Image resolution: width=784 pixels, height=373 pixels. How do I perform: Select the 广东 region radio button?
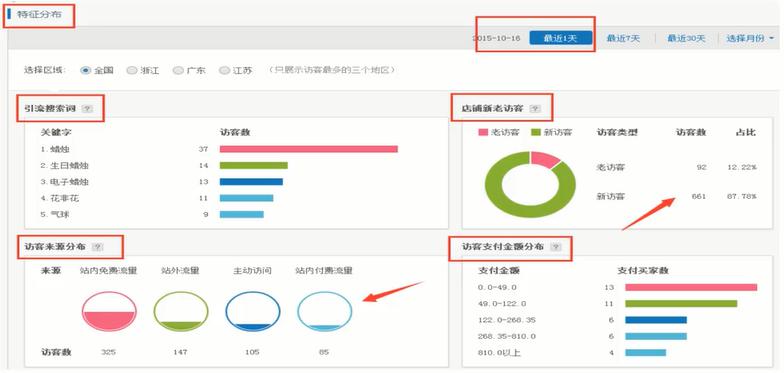tap(178, 70)
